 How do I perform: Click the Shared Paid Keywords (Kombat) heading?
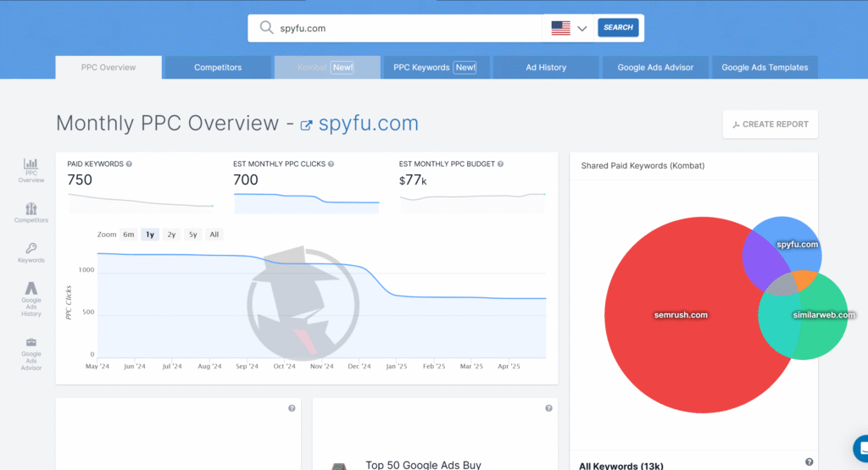[643, 165]
